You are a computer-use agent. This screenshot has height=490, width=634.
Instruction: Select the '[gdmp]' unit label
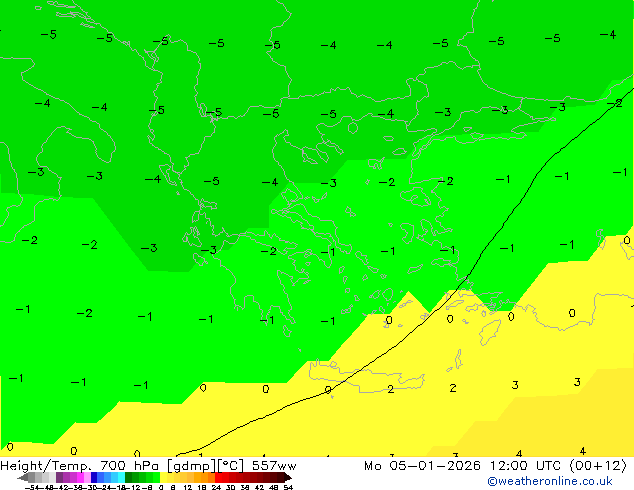pyautogui.click(x=192, y=466)
